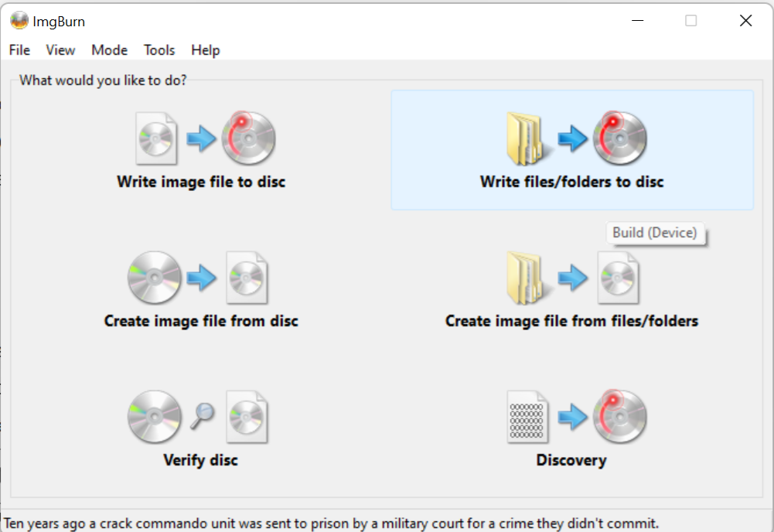Viewport: 774px width, 532px height.
Task: Open the File menu
Action: pos(19,50)
